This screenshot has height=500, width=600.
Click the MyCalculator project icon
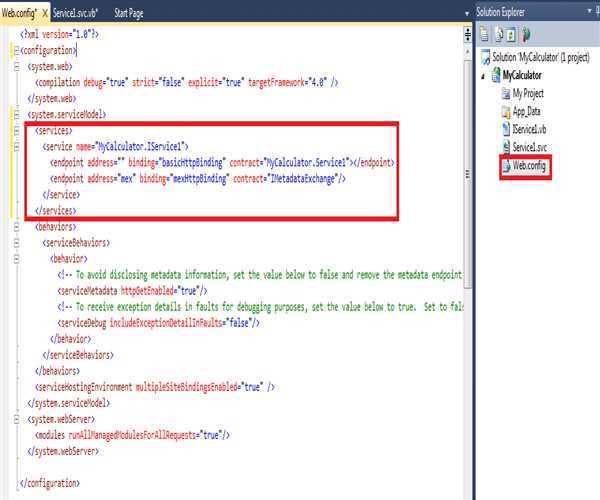496,75
